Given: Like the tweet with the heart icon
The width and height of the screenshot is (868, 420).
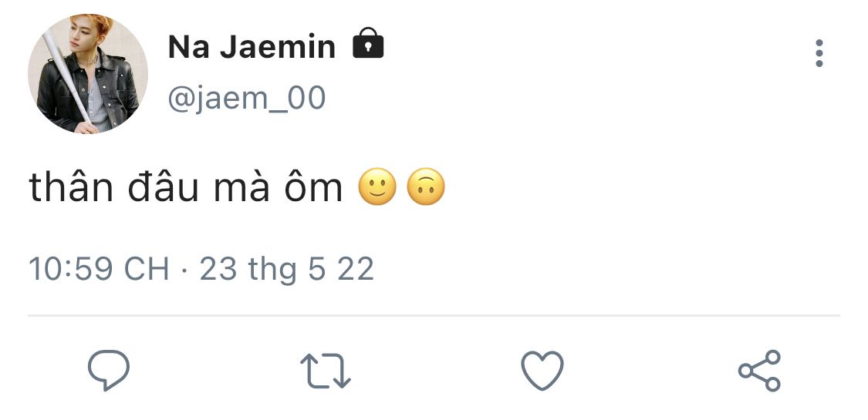Looking at the screenshot, I should [542, 371].
